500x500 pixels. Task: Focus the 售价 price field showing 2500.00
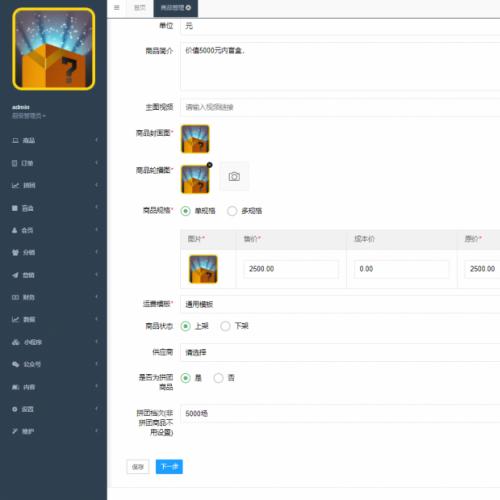point(290,269)
